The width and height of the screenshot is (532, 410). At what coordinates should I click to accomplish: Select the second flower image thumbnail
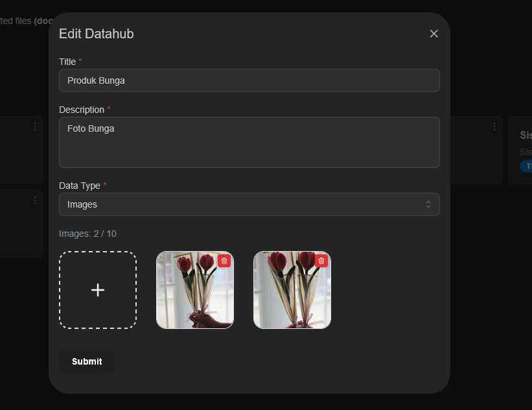point(288,295)
